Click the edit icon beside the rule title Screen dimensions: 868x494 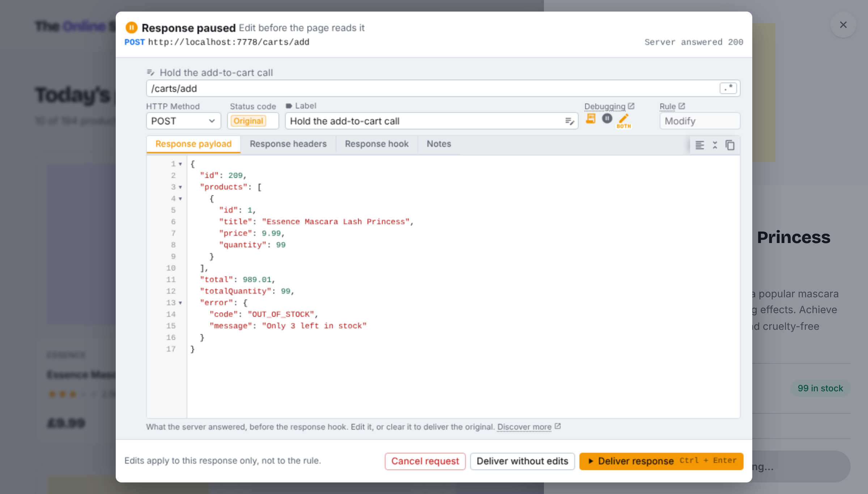151,73
